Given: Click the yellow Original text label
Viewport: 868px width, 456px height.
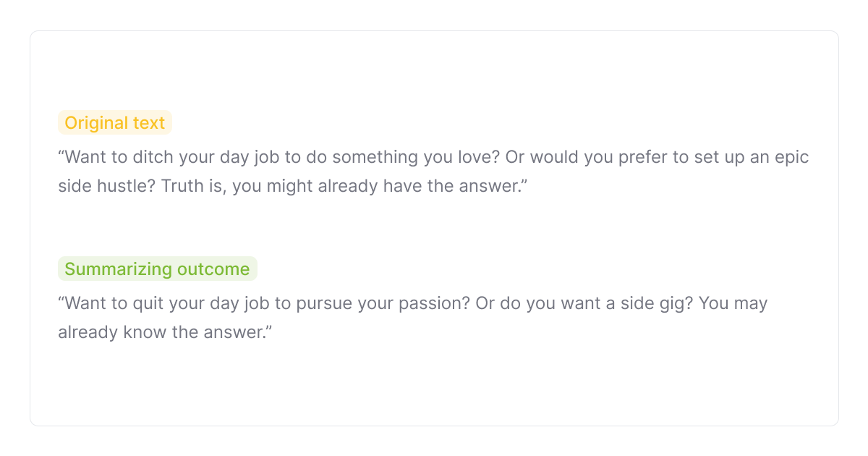Looking at the screenshot, I should tap(115, 123).
